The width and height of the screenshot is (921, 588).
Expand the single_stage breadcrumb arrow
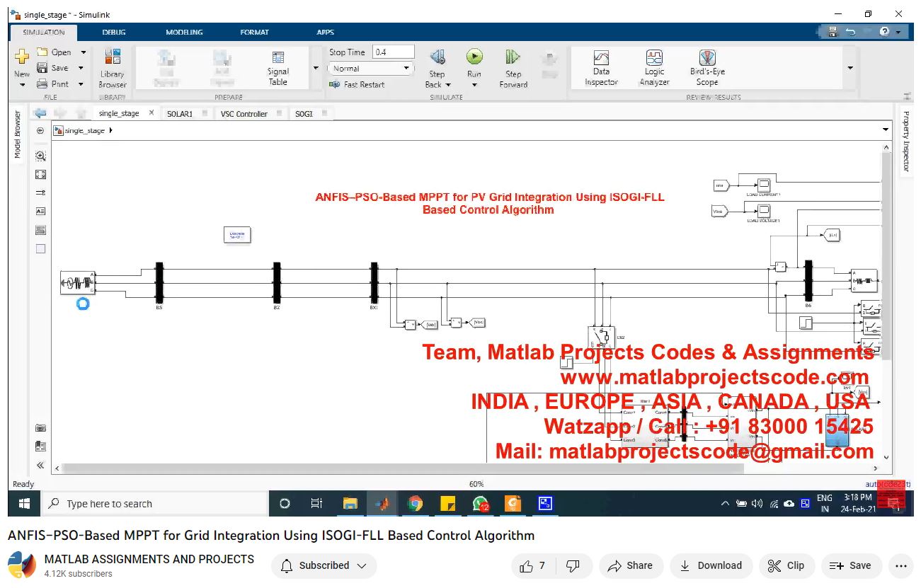click(111, 130)
